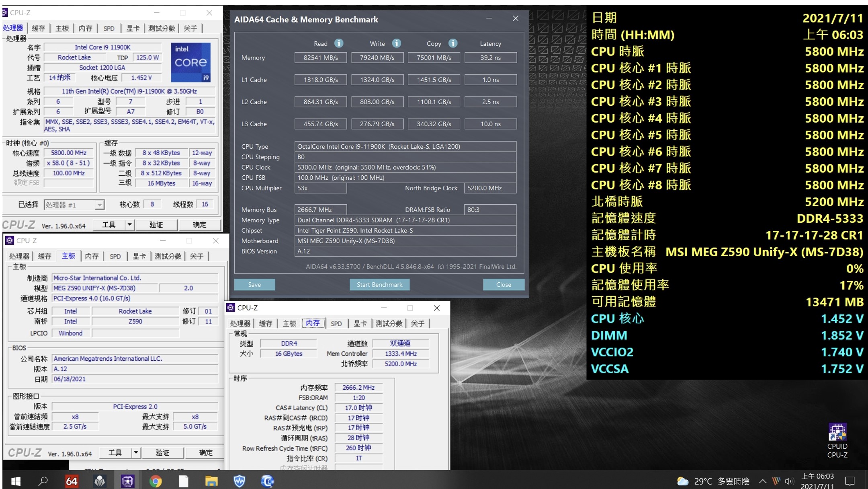Click Start Benchmark button
868x489 pixels.
379,284
